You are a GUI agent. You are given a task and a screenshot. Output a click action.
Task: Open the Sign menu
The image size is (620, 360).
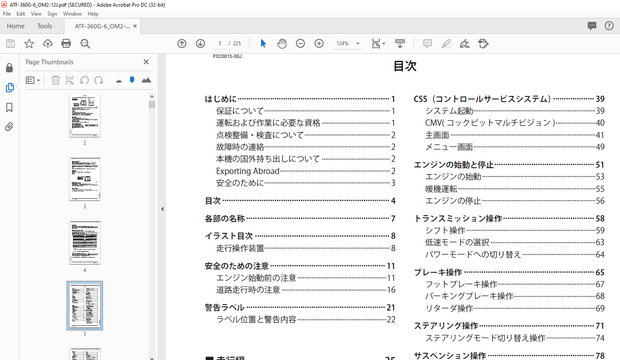click(x=52, y=14)
